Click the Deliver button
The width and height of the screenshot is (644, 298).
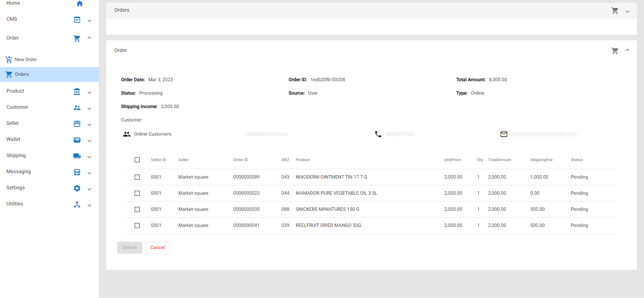(x=129, y=247)
